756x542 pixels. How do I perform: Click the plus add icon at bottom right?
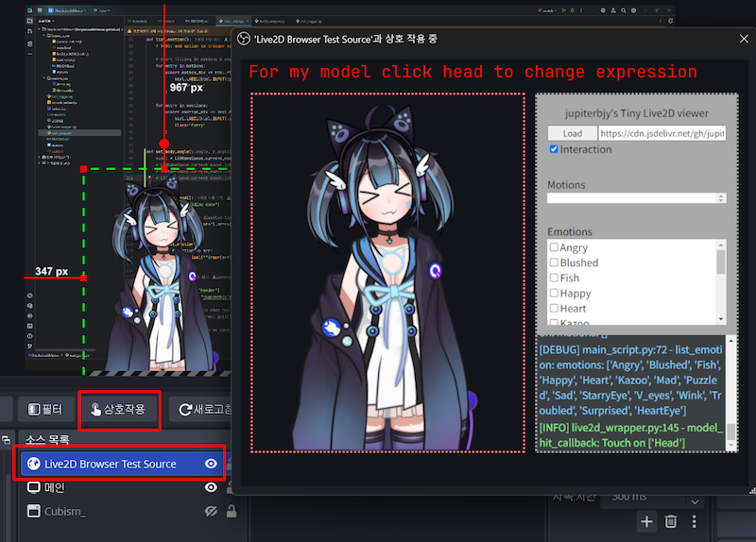(646, 520)
